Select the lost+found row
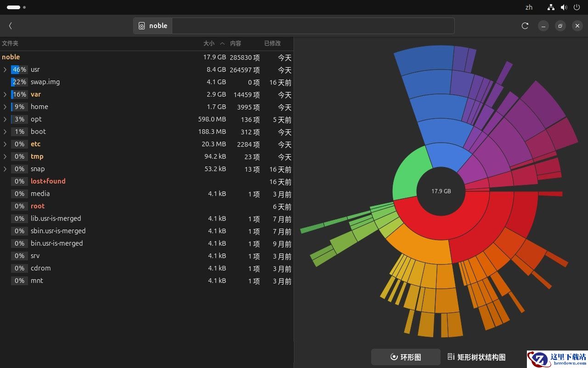 [147, 181]
